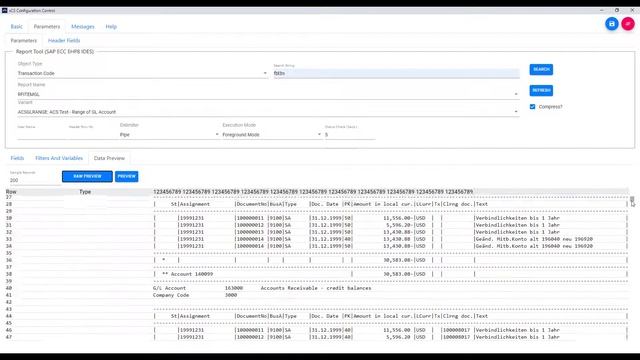Image resolution: width=640 pixels, height=360 pixels.
Task: Click row 41 Company Code 3000 text
Action: (x=195, y=295)
